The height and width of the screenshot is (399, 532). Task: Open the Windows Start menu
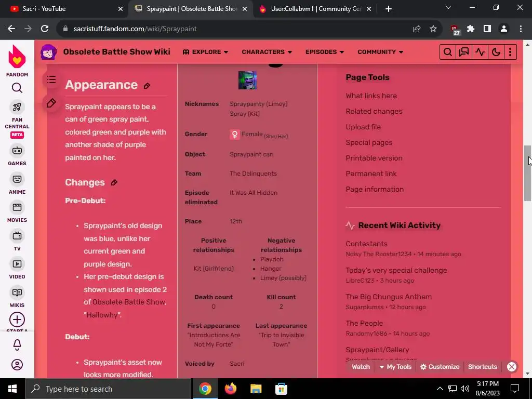pos(12,389)
